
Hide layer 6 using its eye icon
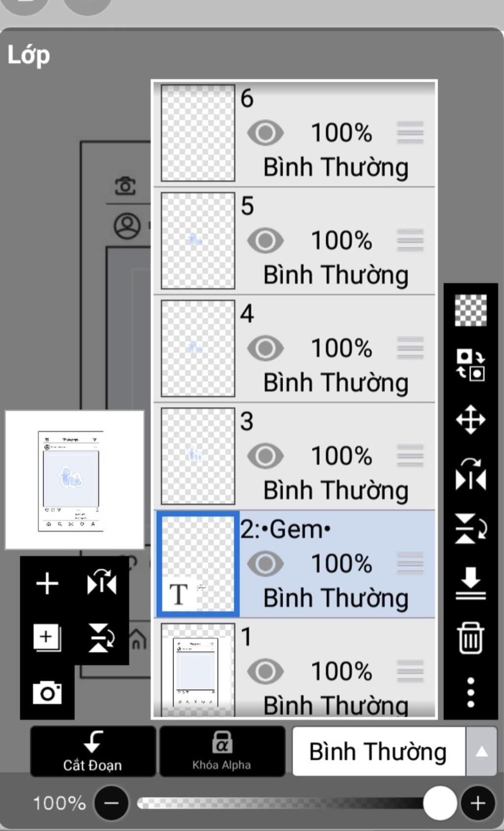pyautogui.click(x=265, y=133)
